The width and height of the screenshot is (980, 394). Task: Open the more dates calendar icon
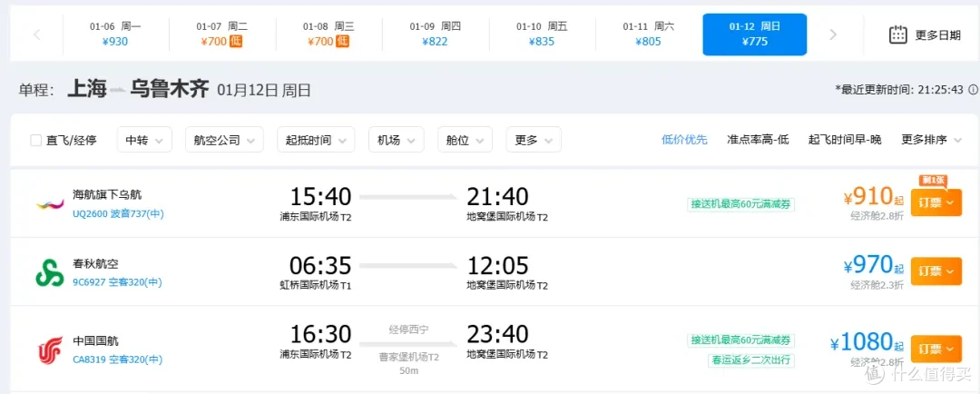898,34
